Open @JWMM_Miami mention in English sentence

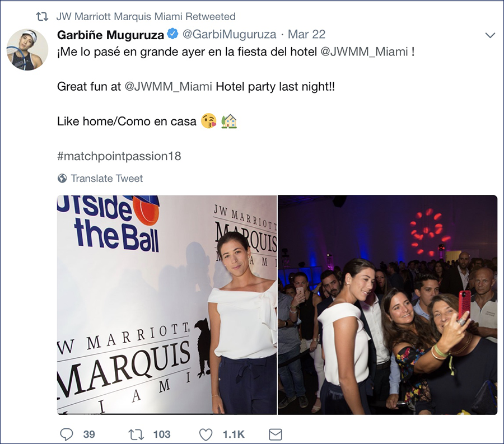(168, 86)
